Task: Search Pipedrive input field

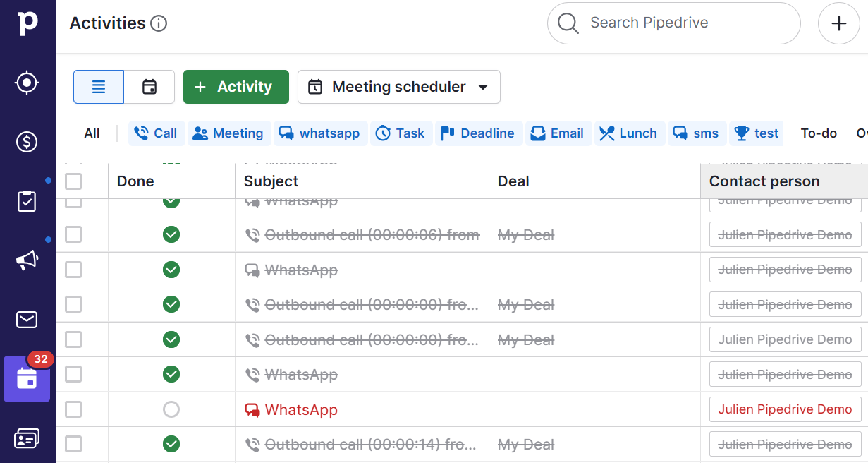Action: pyautogui.click(x=674, y=23)
